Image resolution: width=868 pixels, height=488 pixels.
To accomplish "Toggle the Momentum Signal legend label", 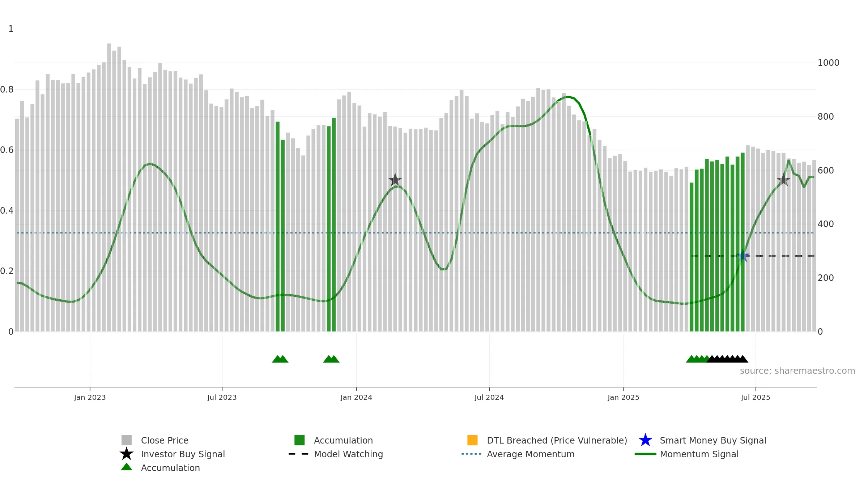I will click(x=699, y=454).
